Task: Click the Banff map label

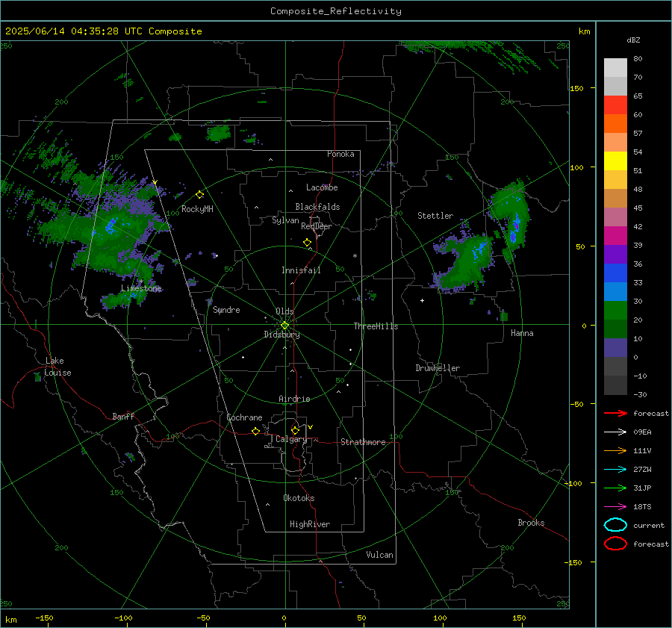Action: click(123, 417)
